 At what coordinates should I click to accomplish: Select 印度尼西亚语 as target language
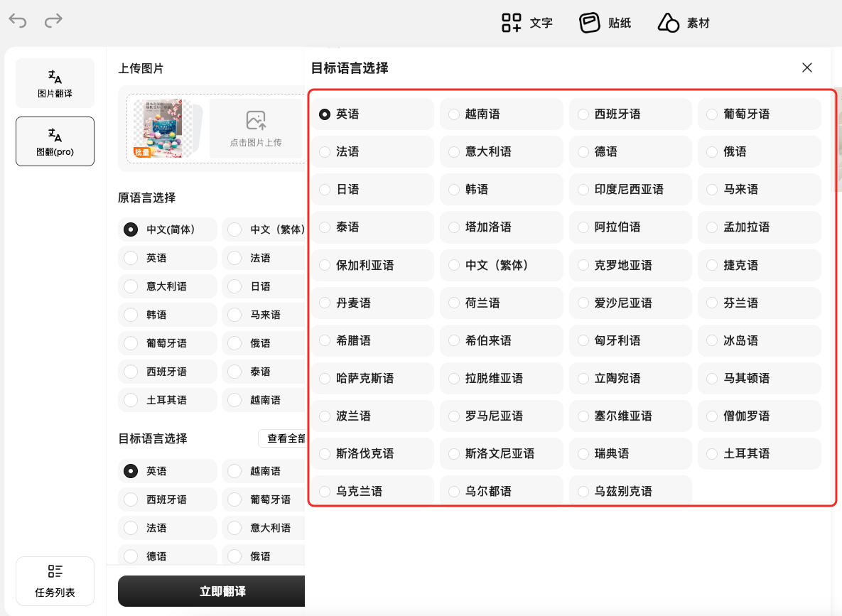click(x=630, y=189)
